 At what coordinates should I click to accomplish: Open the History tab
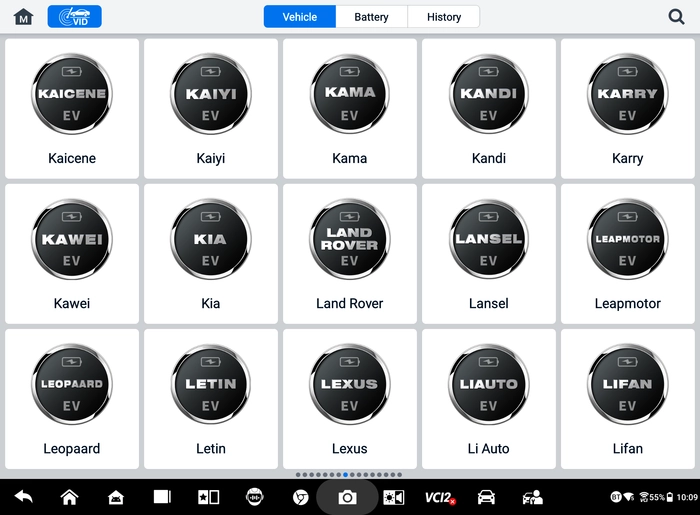coord(444,17)
